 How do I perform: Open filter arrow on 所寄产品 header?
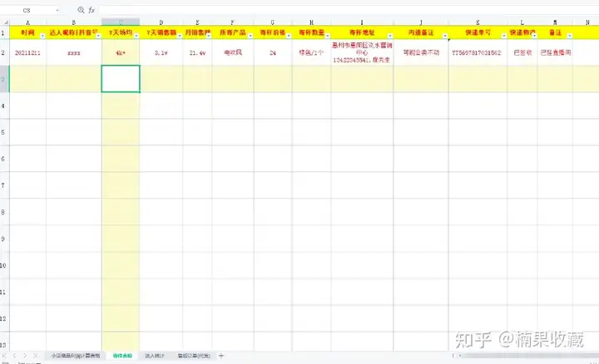pyautogui.click(x=250, y=36)
